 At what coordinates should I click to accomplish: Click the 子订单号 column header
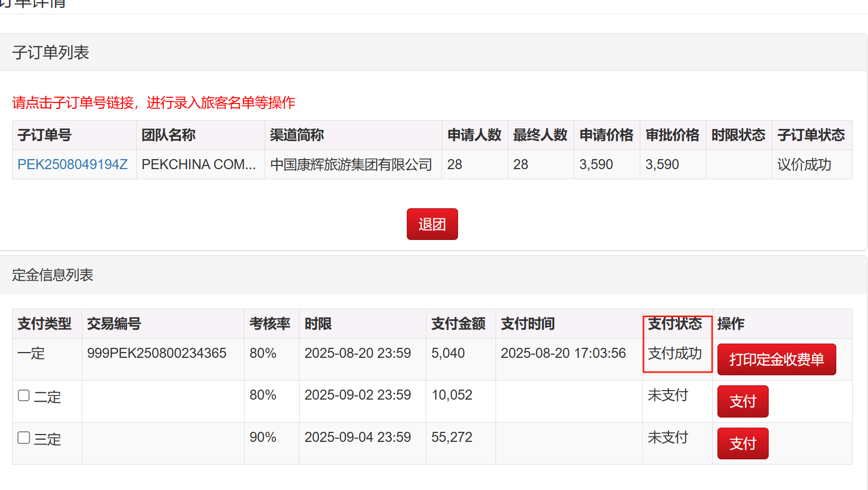pos(44,135)
